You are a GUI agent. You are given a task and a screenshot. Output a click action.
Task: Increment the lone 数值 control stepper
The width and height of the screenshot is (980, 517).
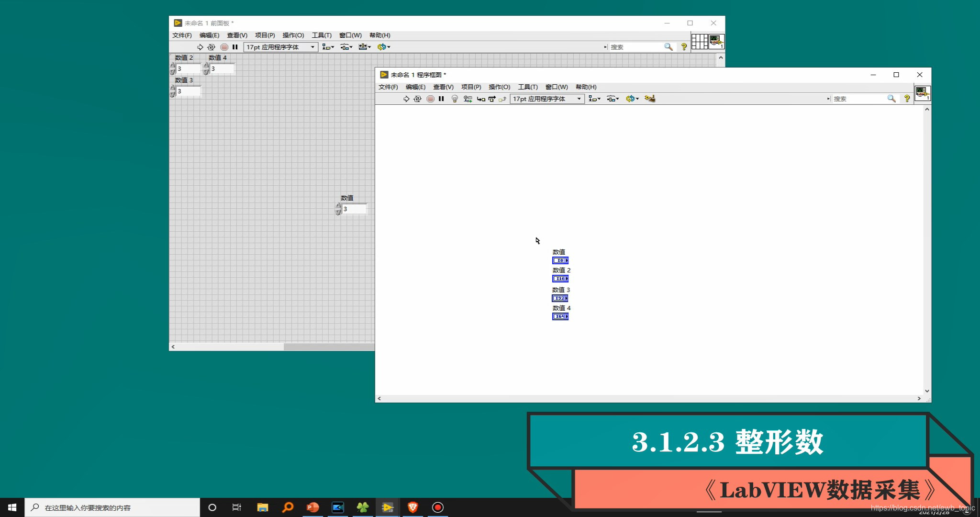coord(338,206)
